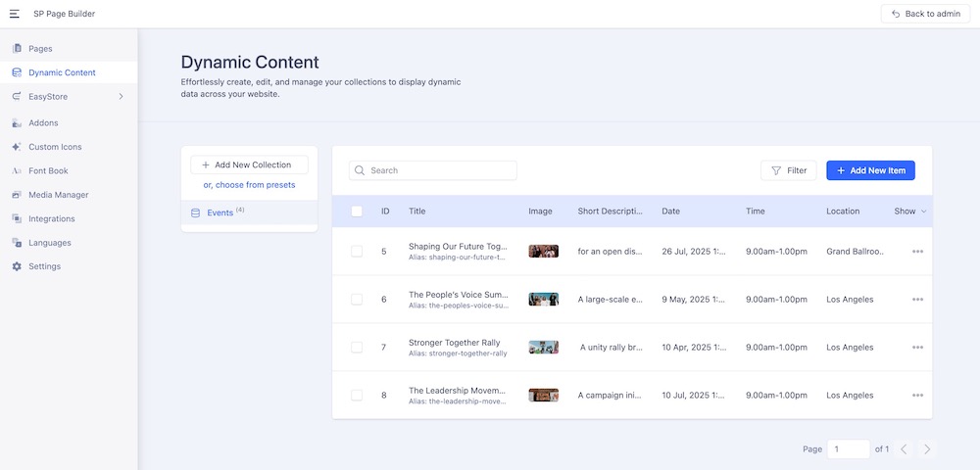Viewport: 980px width, 470px height.
Task: Expand the EasyStore submenu chevron
Action: click(121, 97)
